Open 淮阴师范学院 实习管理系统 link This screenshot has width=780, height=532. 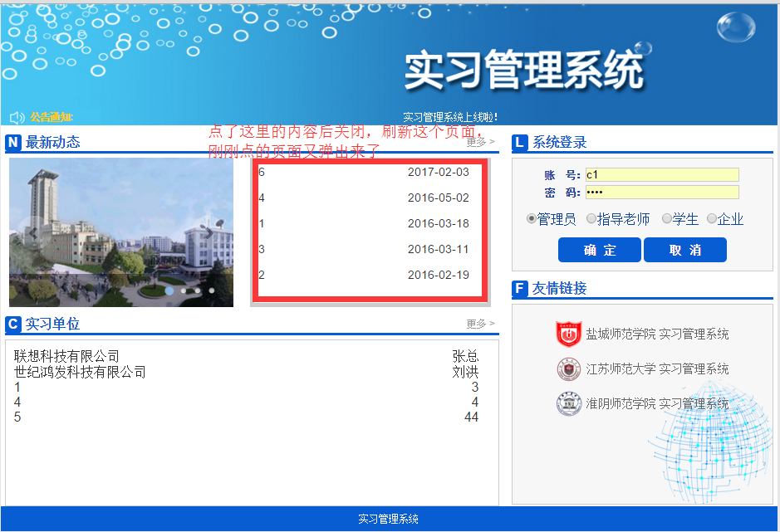coord(657,403)
